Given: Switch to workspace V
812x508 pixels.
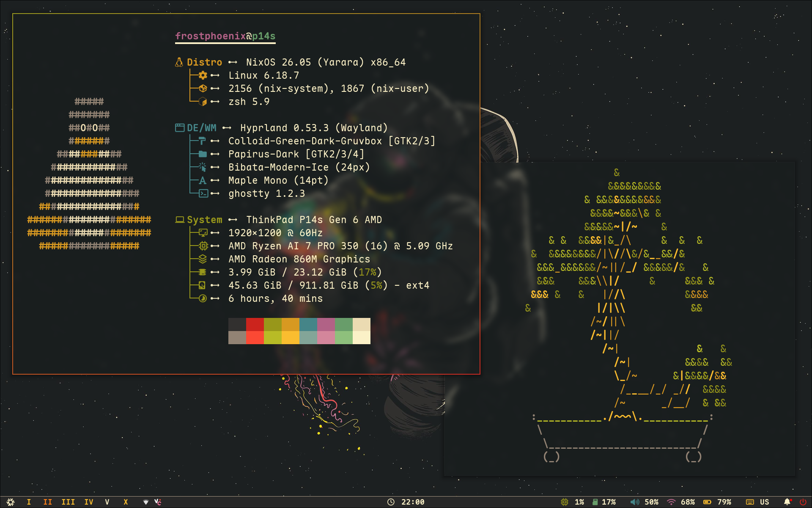Looking at the screenshot, I should coord(107,502).
